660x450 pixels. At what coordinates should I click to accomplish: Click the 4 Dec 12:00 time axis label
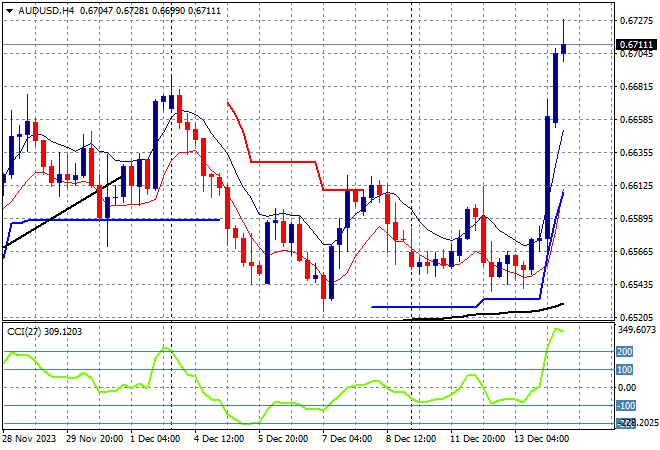click(219, 439)
